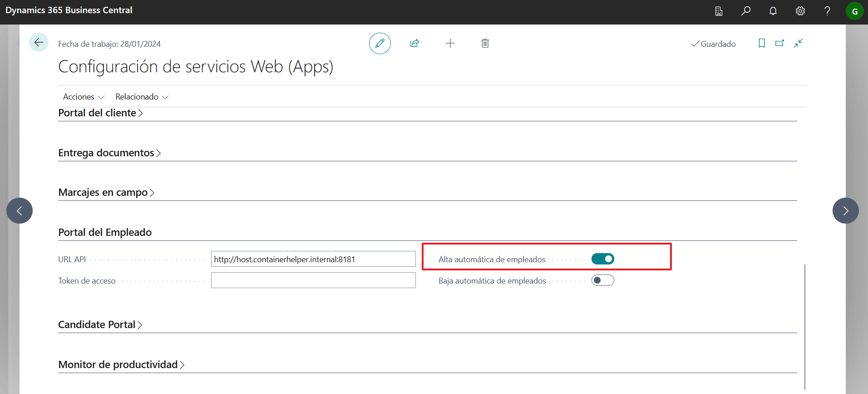Click the trash delete icon
This screenshot has width=868, height=394.
(x=485, y=44)
